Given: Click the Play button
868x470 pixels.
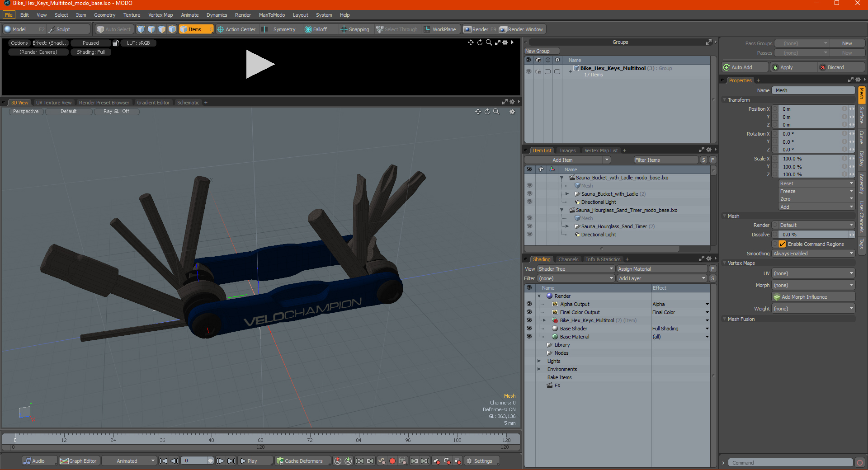Looking at the screenshot, I should (255, 461).
